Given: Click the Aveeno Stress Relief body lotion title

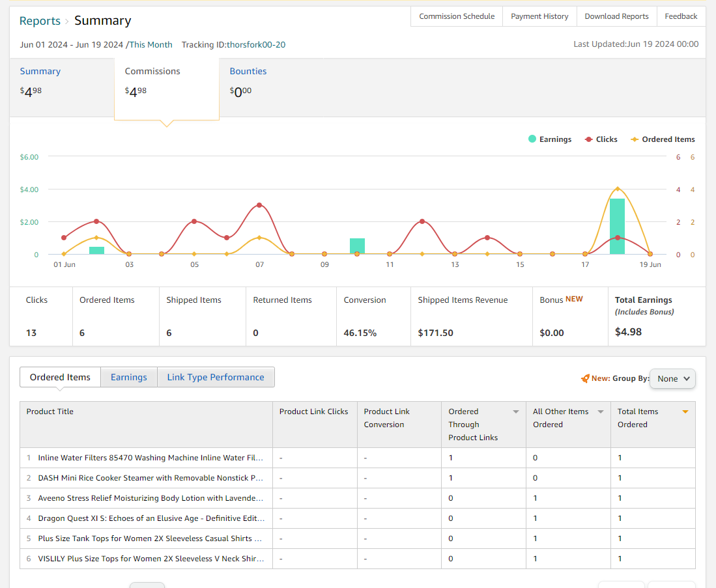Looking at the screenshot, I should pos(150,498).
